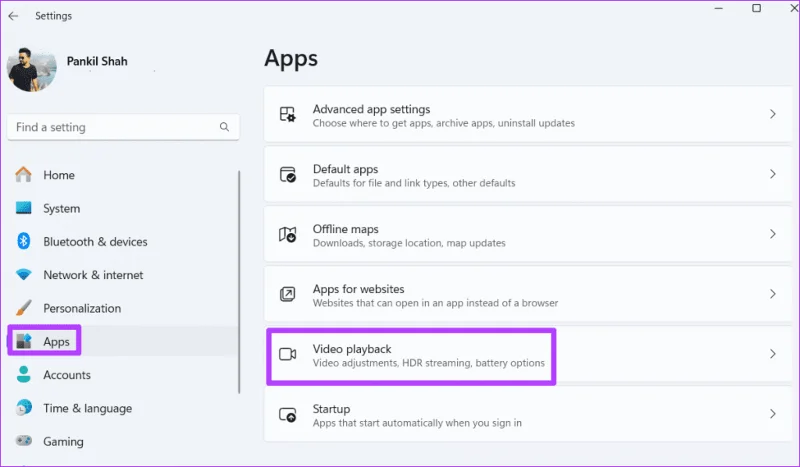Click the Personalization paintbrush icon
Viewport: 800px width, 467px height.
(23, 308)
